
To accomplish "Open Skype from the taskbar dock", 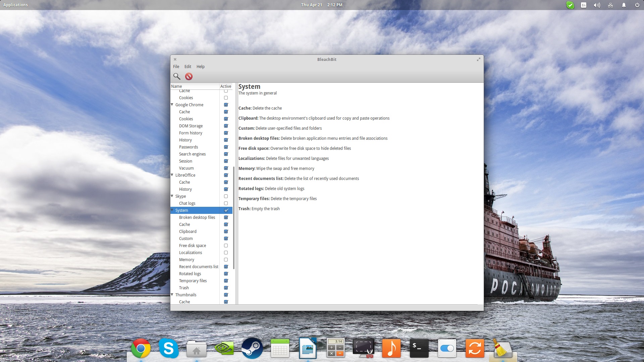I will point(168,349).
